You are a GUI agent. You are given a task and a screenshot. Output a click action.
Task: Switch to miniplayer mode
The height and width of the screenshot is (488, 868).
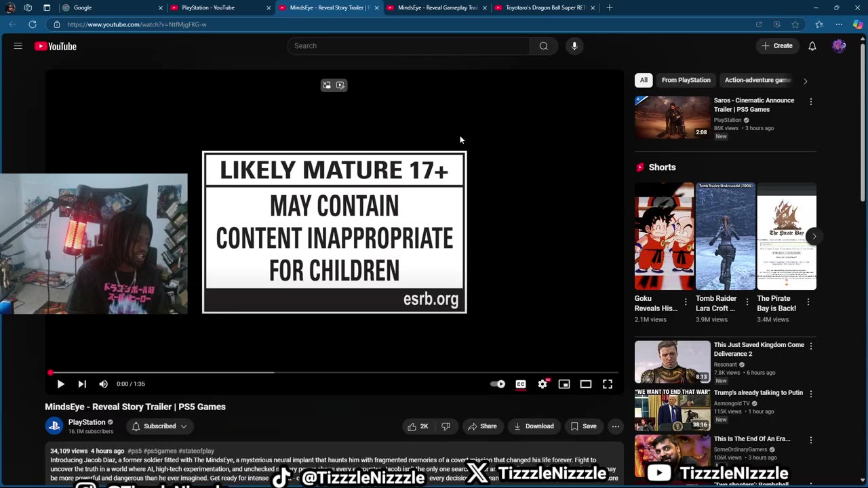564,384
